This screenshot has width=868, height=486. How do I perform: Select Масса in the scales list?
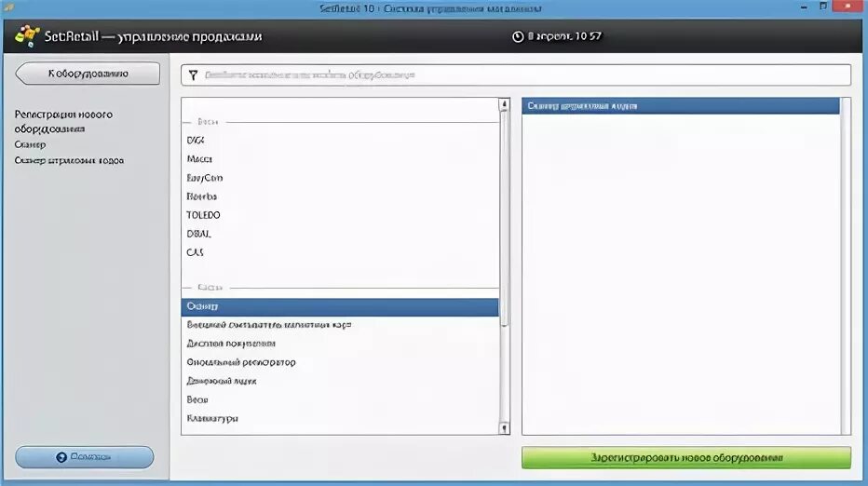tap(340, 159)
